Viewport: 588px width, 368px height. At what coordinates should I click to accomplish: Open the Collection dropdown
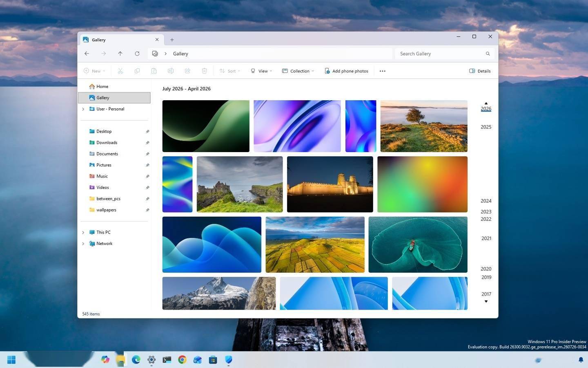coord(298,71)
